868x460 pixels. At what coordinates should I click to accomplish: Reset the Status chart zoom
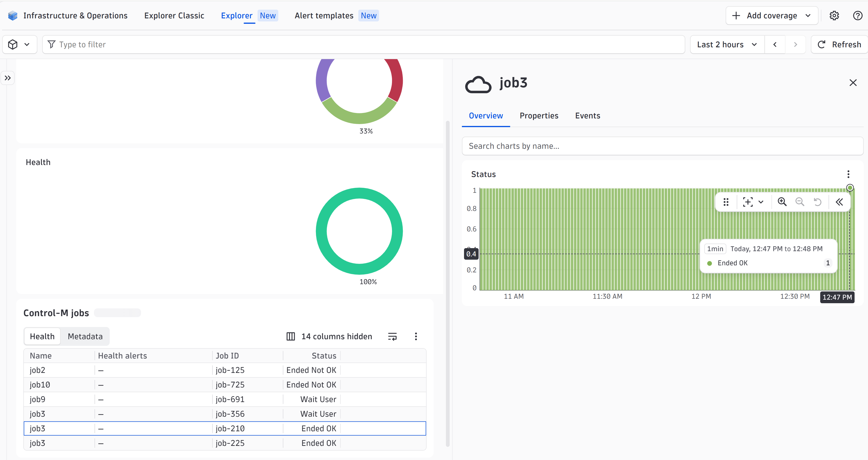point(817,202)
